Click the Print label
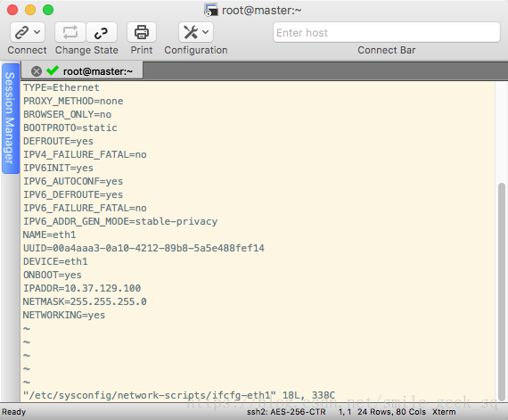 (x=142, y=50)
